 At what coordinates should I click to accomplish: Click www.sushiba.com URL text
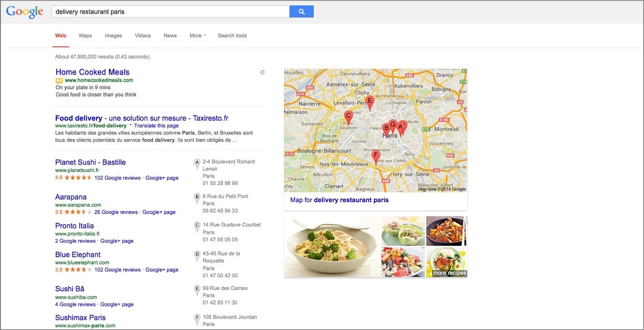point(76,297)
